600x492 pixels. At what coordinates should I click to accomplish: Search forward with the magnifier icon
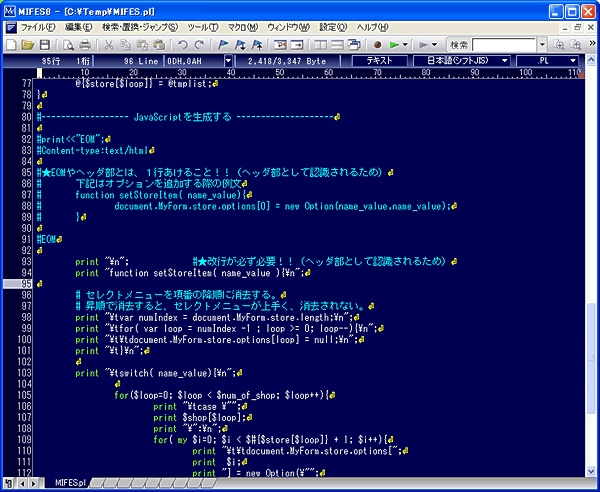coord(559,45)
